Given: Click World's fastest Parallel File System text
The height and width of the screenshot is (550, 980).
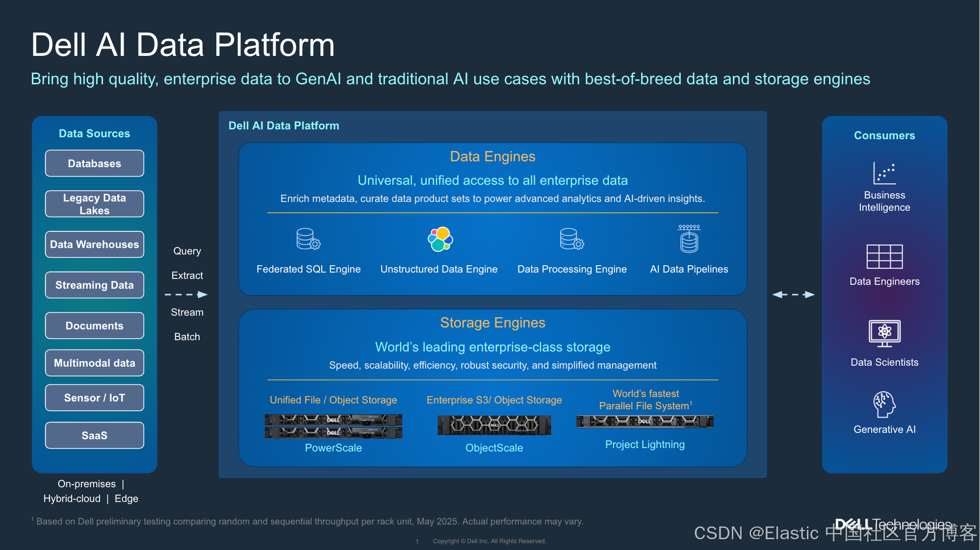Looking at the screenshot, I should tap(645, 400).
